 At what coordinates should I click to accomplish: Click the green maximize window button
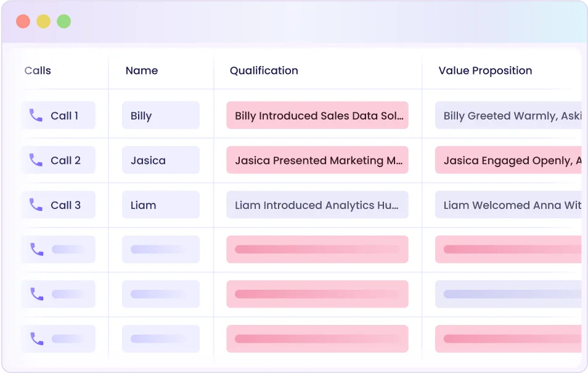[x=63, y=22]
